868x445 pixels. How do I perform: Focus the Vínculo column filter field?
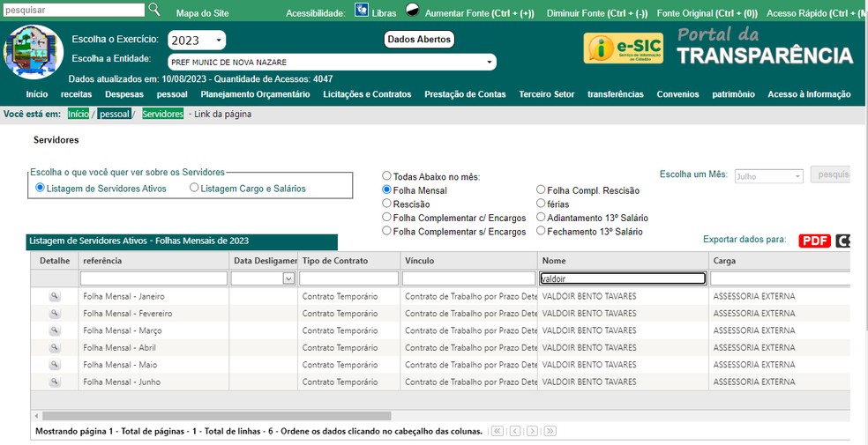pos(469,278)
